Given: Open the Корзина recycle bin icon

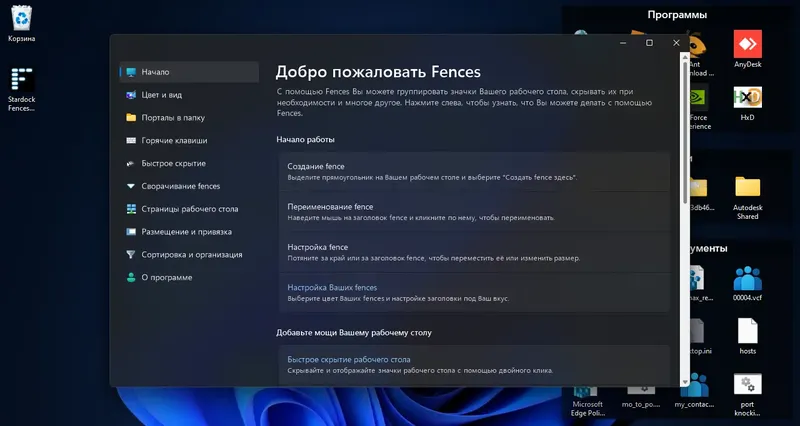Looking at the screenshot, I should point(21,23).
